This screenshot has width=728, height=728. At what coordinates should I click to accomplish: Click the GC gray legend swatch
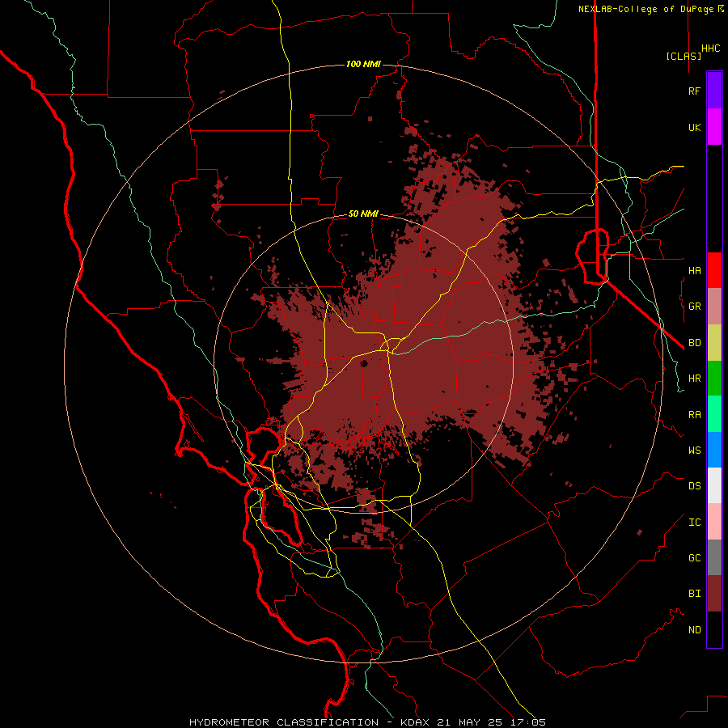[714, 557]
